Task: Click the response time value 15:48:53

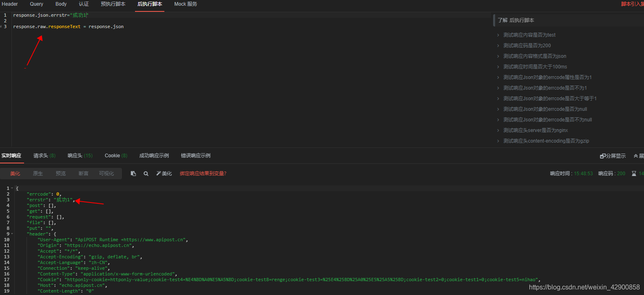Action: pos(583,174)
